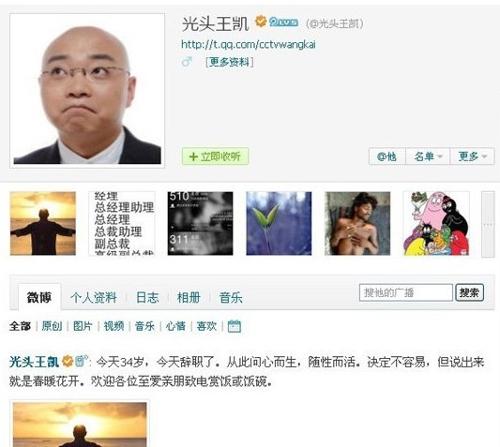Filter posts by 视频
The height and width of the screenshot is (447, 500).
point(114,326)
